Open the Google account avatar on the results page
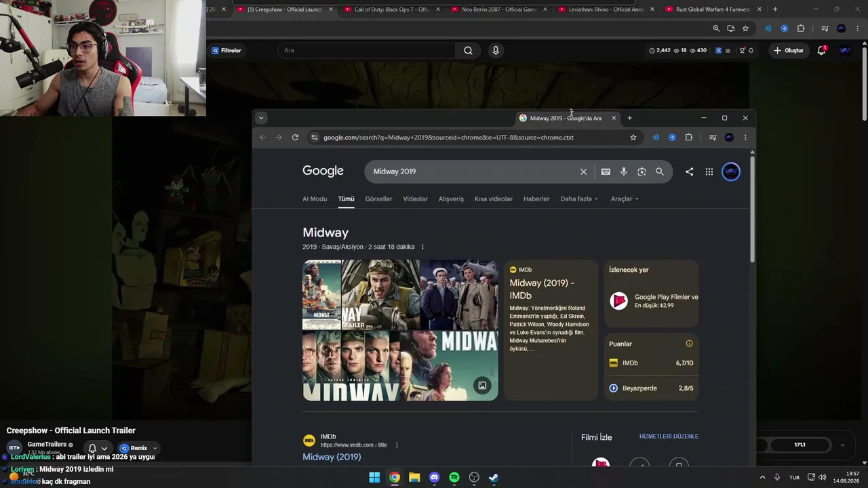868x488 pixels. click(731, 171)
